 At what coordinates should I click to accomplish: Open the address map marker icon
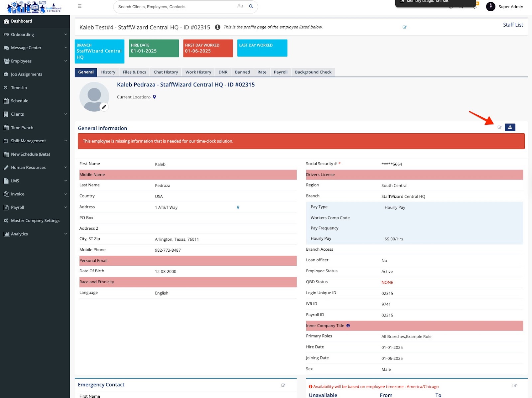click(238, 207)
